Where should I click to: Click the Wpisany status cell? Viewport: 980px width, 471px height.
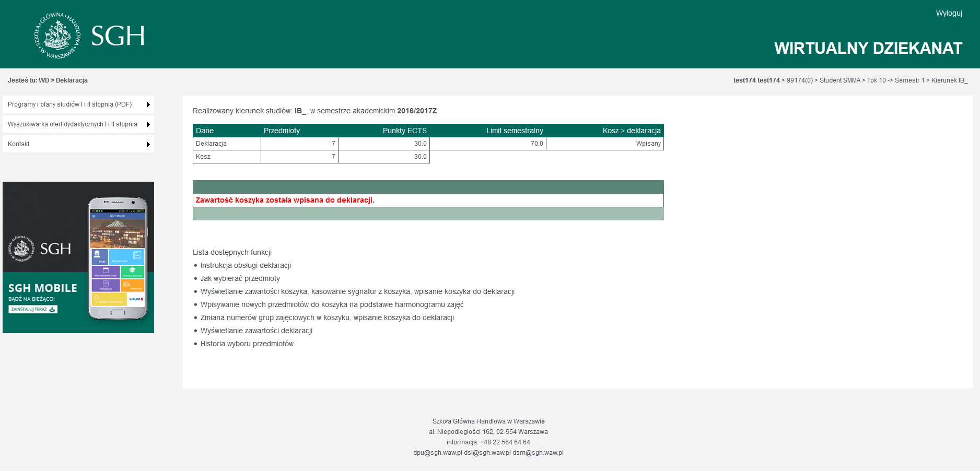pos(605,144)
